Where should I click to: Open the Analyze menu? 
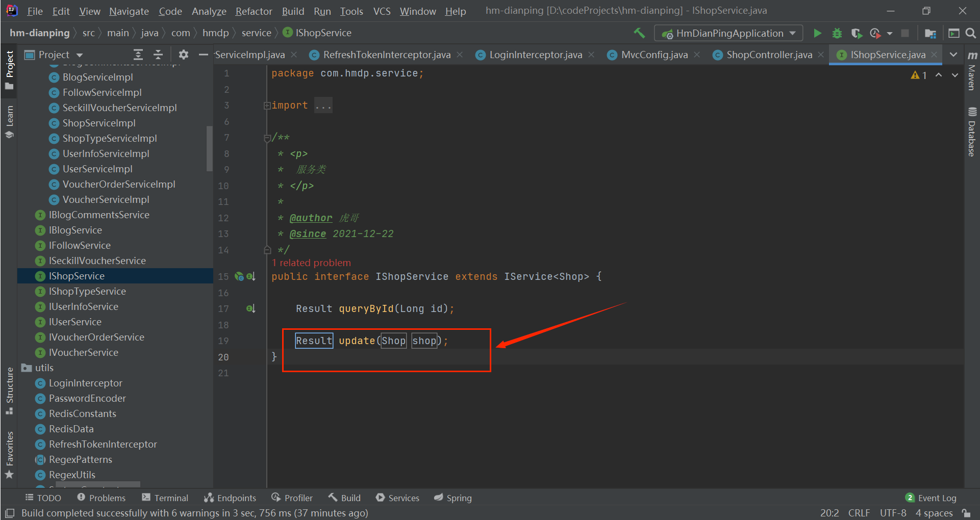[209, 11]
